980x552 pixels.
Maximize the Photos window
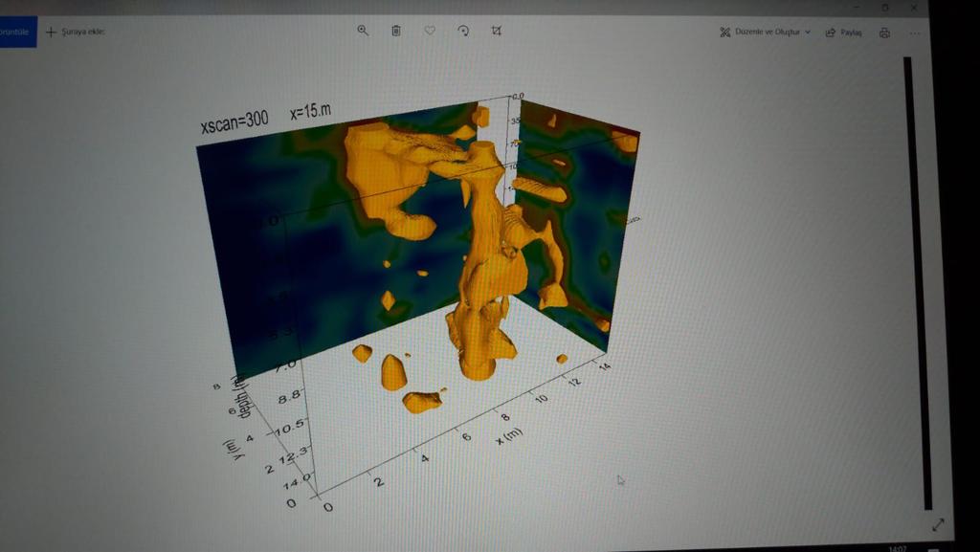tap(884, 8)
